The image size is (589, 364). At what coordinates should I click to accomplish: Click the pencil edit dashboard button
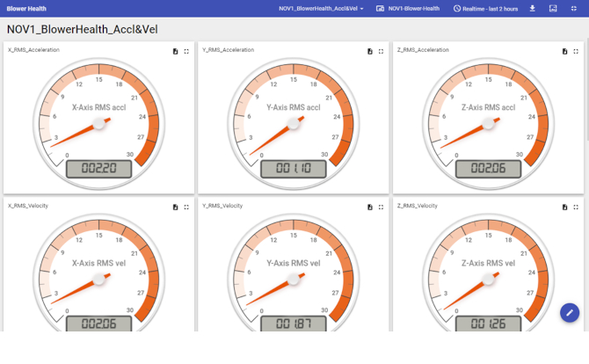[x=570, y=312]
